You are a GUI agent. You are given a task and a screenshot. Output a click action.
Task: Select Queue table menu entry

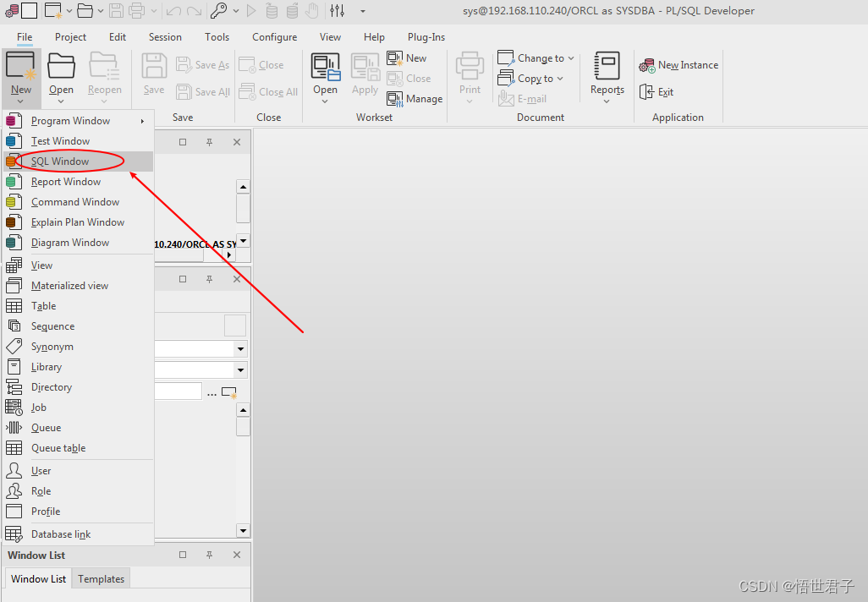tap(79, 448)
